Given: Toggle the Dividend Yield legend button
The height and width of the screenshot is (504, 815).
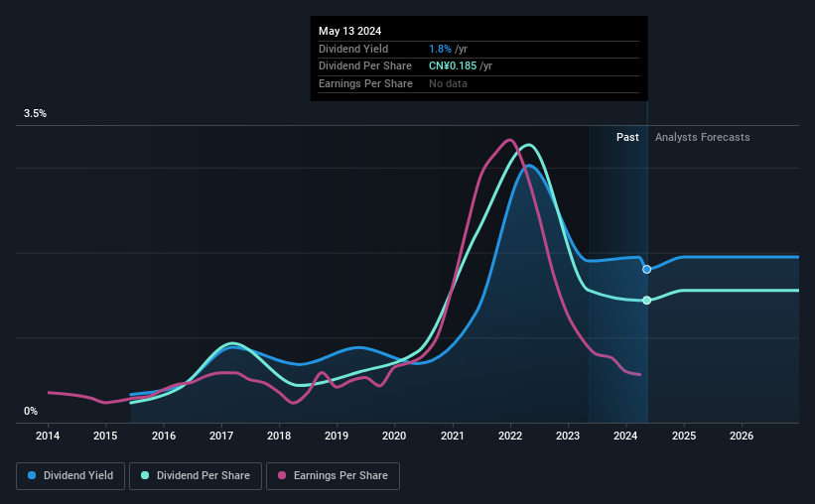Looking at the screenshot, I should click(70, 476).
